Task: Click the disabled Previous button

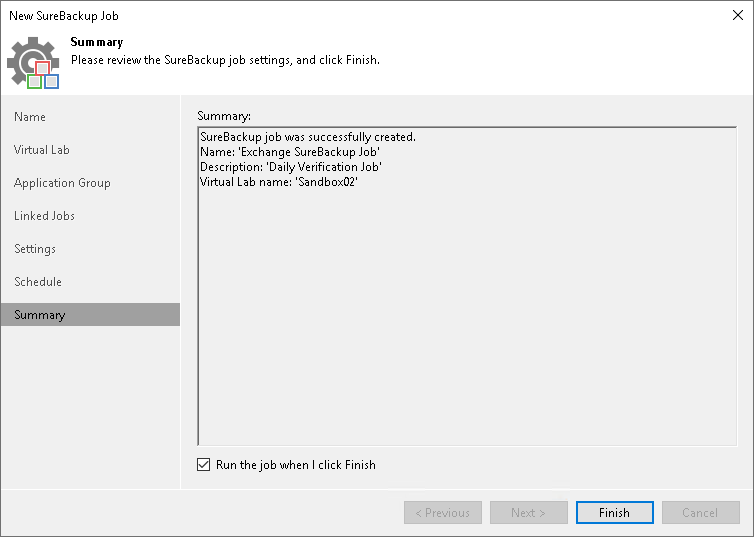Action: (x=443, y=512)
